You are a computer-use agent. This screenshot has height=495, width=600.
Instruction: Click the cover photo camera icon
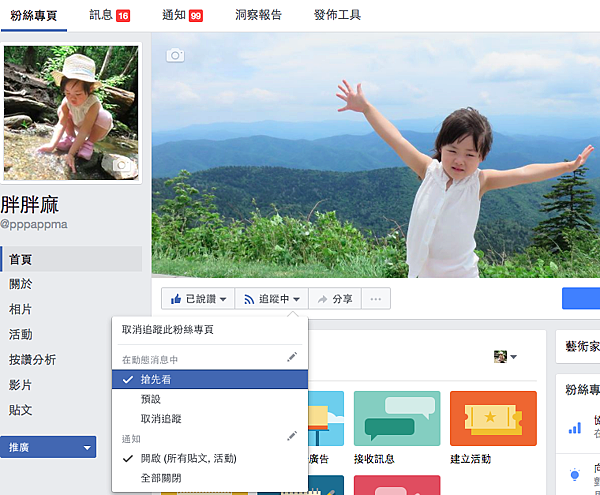175,55
